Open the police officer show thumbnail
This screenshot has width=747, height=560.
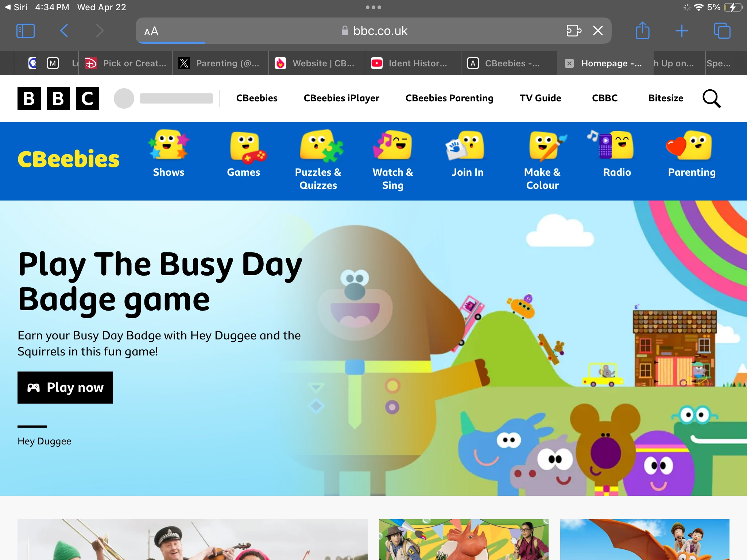(x=192, y=540)
